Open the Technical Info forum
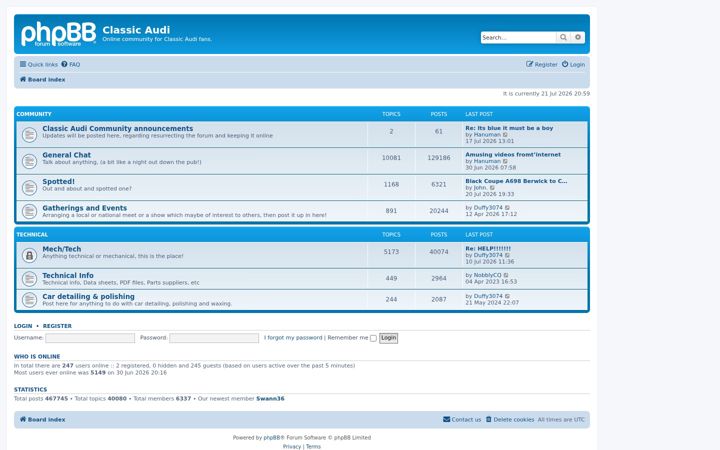This screenshot has width=720, height=450. tap(68, 276)
